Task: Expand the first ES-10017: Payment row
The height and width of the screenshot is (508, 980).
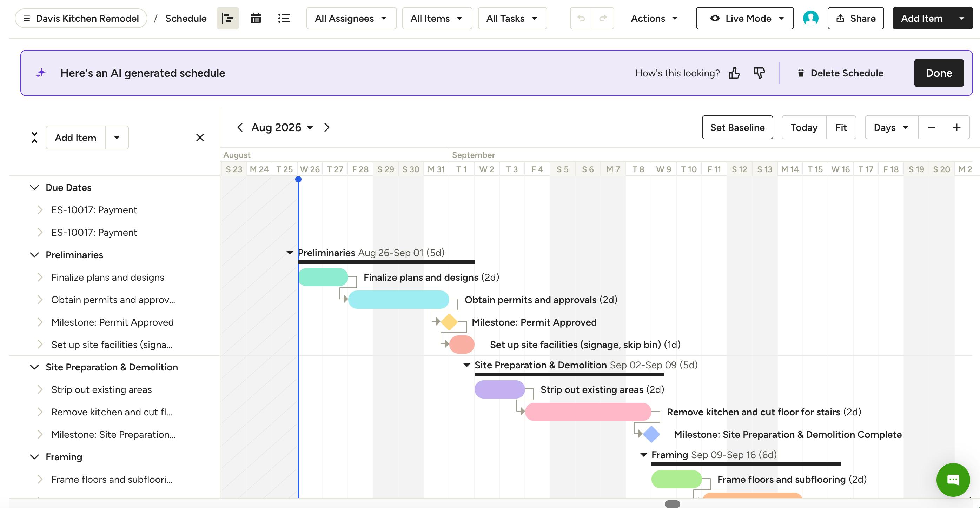Action: click(40, 210)
